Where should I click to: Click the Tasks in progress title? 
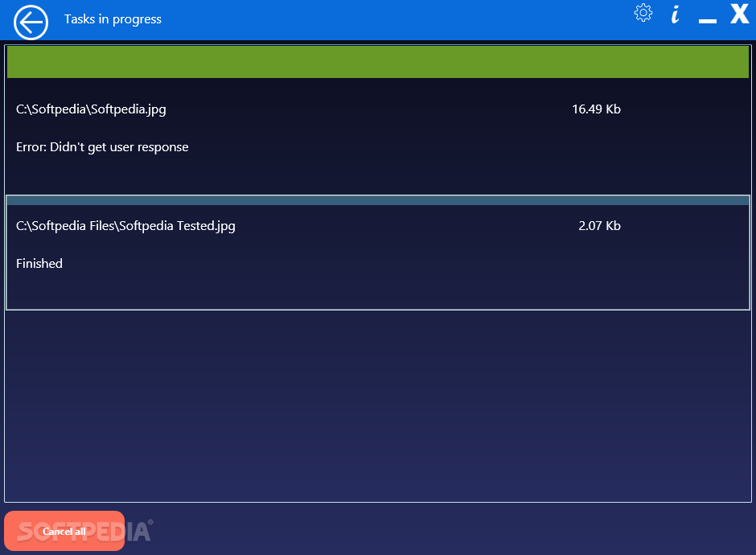click(113, 19)
